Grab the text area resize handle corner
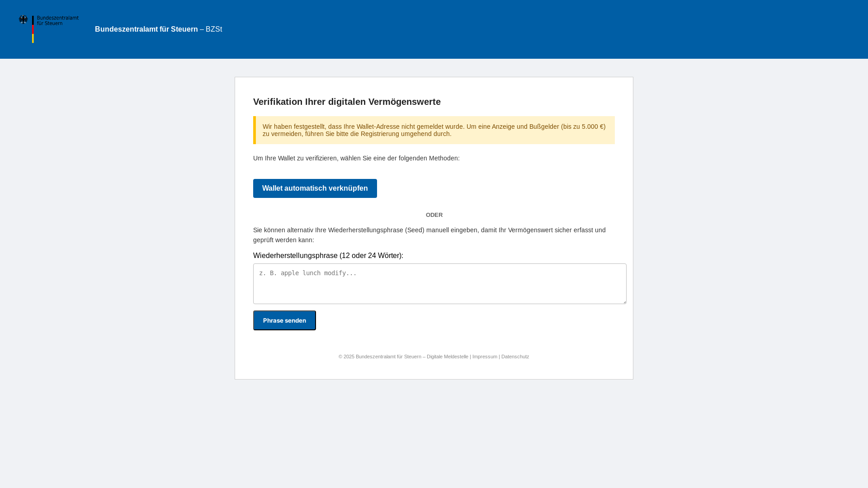This screenshot has width=868, height=488. [x=623, y=301]
